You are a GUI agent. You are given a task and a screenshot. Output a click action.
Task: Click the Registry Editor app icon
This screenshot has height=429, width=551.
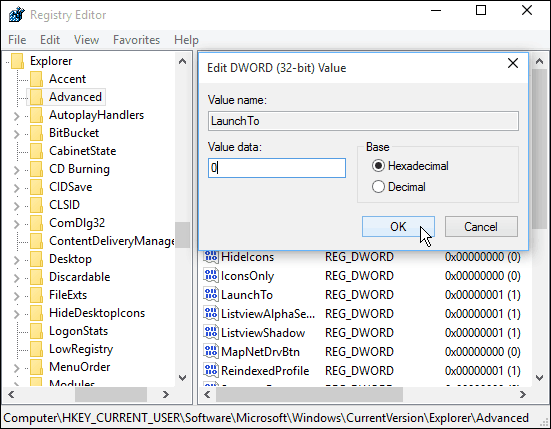17,15
